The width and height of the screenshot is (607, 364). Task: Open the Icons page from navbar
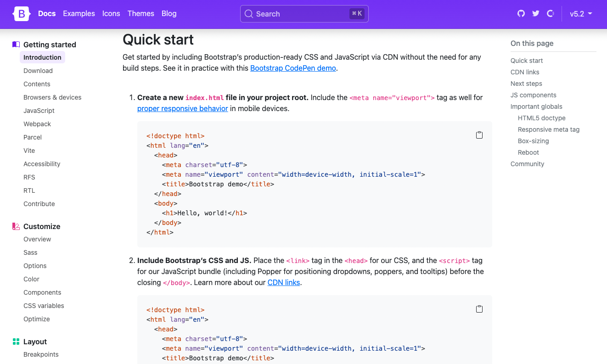click(x=111, y=14)
